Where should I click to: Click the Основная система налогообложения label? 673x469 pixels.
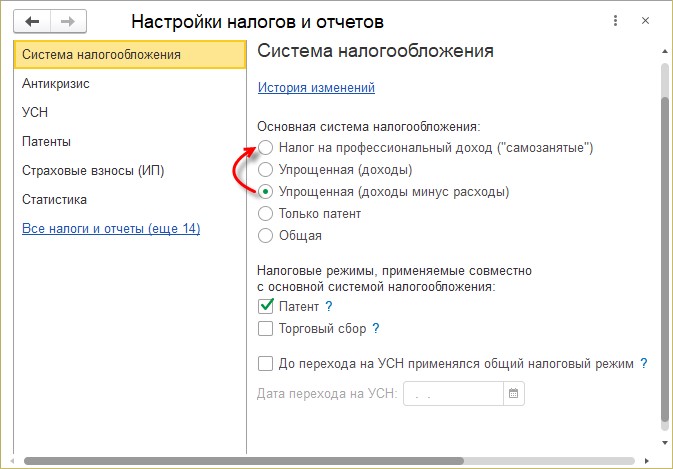click(369, 127)
